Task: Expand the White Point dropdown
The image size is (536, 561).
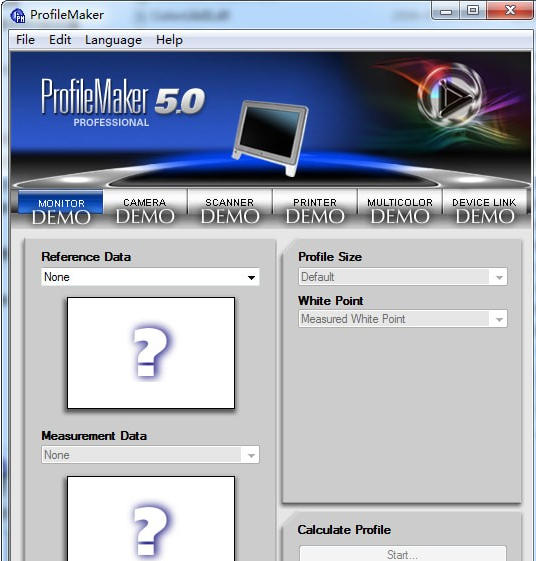Action: pyautogui.click(x=403, y=319)
